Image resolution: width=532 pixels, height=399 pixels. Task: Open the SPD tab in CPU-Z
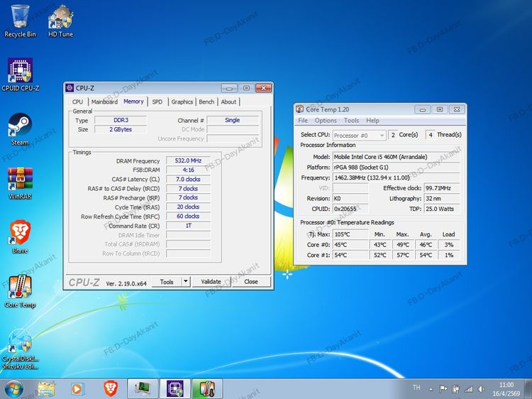pos(157,102)
